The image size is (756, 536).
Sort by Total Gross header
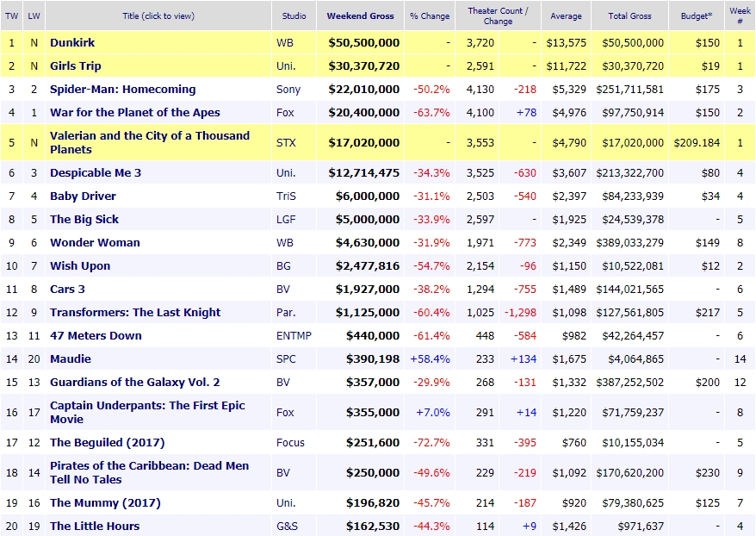629,16
